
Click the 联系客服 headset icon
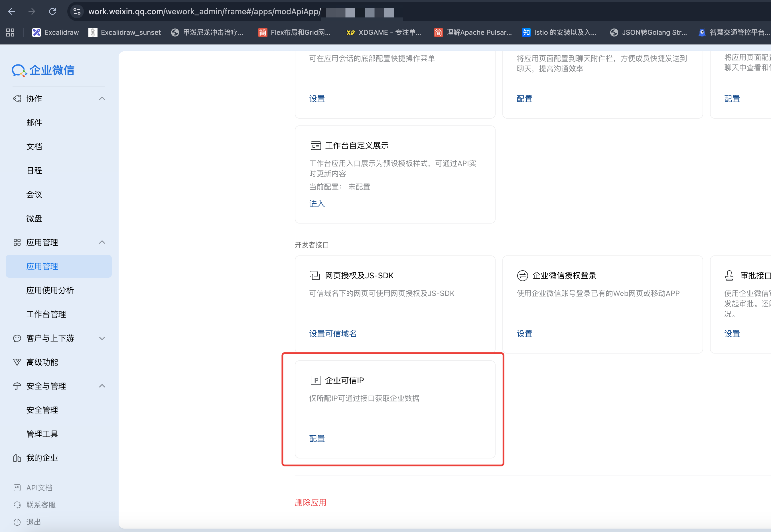pyautogui.click(x=17, y=505)
